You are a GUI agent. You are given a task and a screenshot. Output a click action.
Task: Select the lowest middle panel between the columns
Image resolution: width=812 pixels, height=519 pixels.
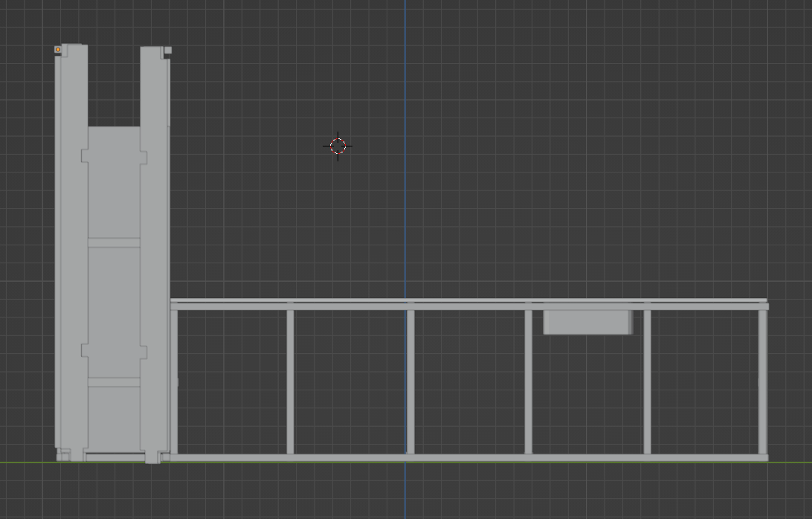coord(114,419)
